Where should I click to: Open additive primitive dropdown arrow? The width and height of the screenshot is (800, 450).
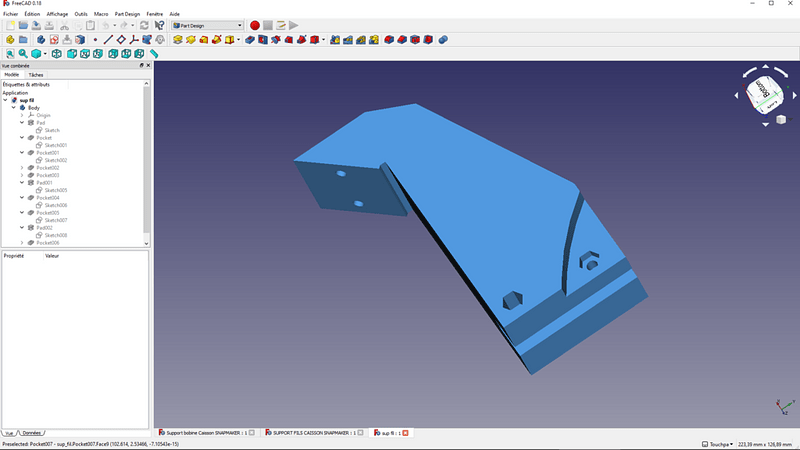238,40
